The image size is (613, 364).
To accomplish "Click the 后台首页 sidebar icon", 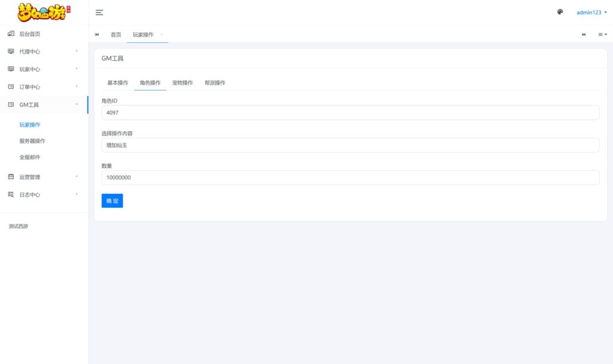I will [x=11, y=34].
